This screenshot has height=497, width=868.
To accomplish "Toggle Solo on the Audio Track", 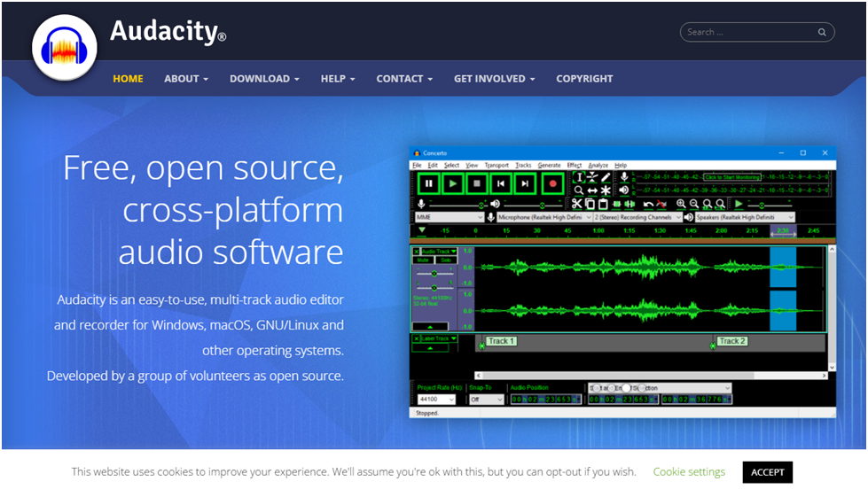I will point(446,260).
